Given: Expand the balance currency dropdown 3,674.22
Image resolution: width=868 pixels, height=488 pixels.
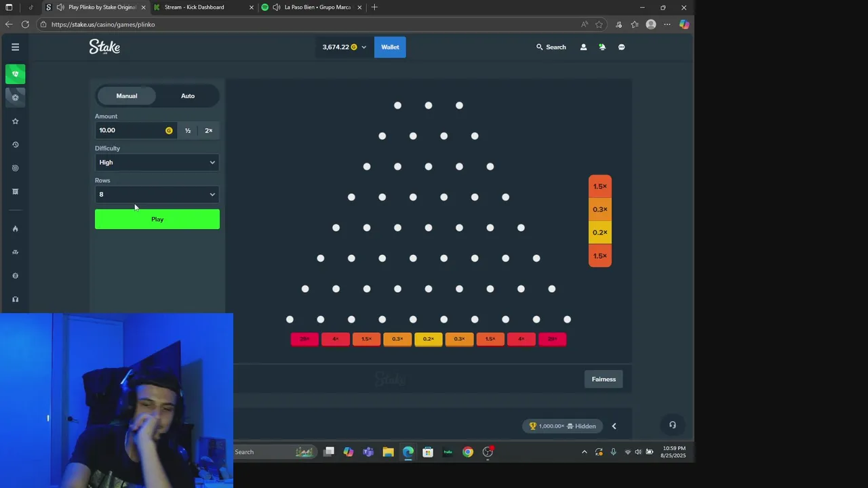Looking at the screenshot, I should click(344, 47).
